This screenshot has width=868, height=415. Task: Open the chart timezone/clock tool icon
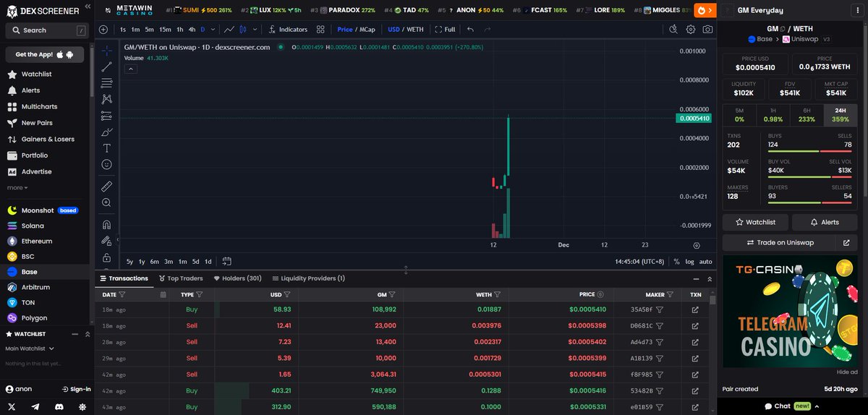[x=673, y=30]
